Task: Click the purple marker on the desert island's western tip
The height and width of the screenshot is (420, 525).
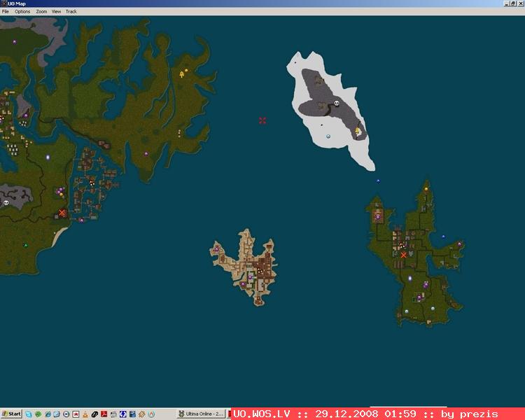Action: [x=216, y=249]
